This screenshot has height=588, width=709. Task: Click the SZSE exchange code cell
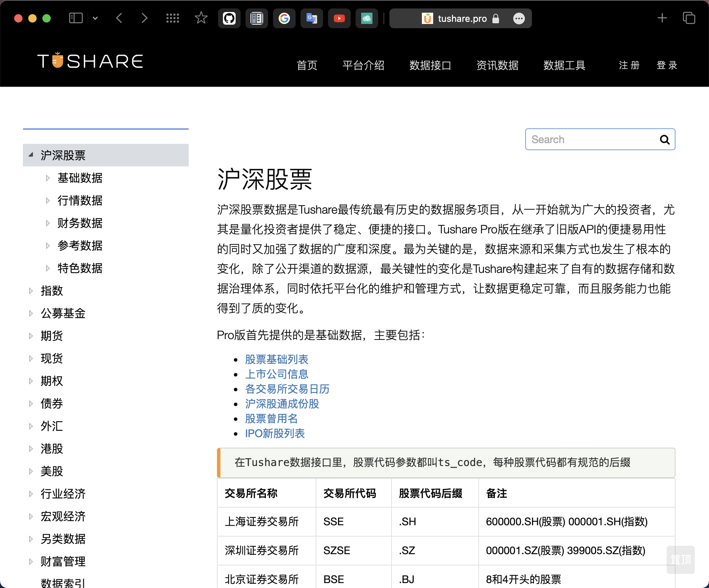[354, 551]
